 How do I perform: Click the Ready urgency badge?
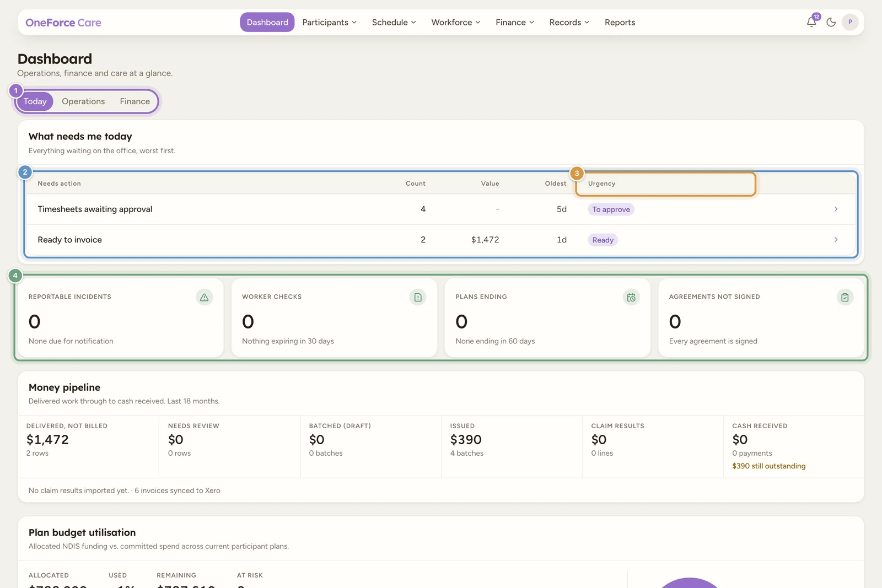tap(603, 240)
